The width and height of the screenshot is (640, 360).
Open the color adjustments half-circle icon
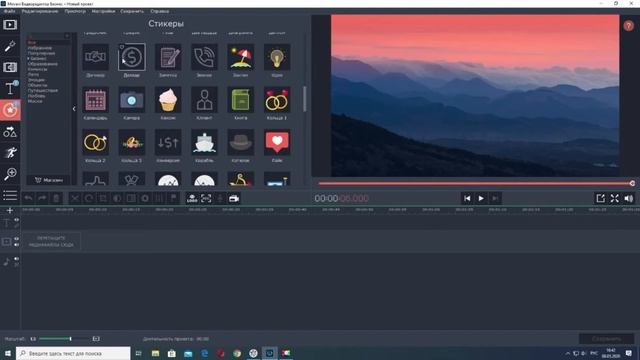pos(117,198)
